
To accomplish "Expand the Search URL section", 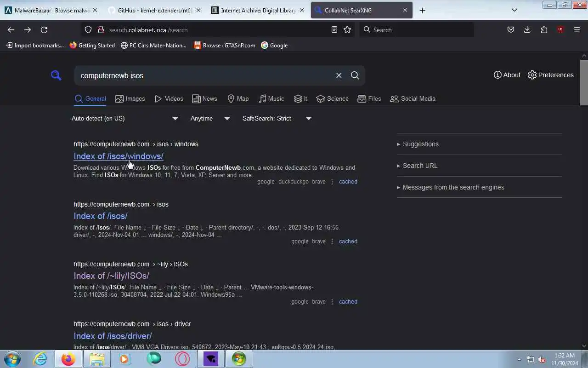I will click(x=417, y=166).
